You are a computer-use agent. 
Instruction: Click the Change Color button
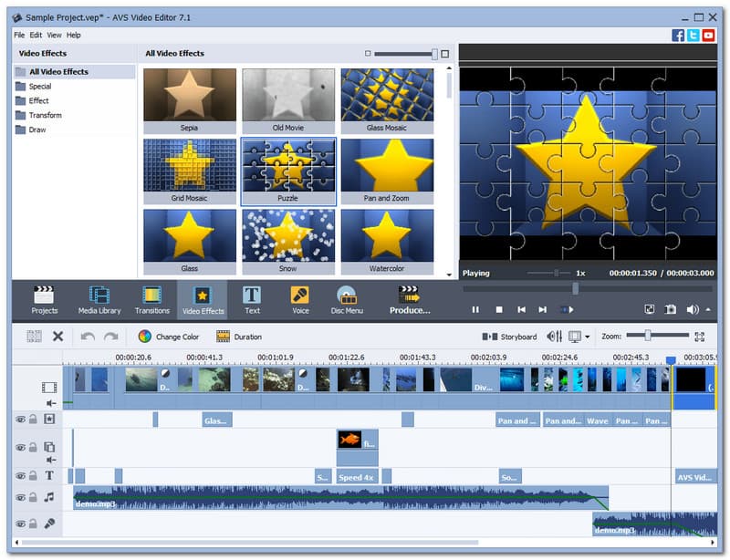click(x=169, y=337)
